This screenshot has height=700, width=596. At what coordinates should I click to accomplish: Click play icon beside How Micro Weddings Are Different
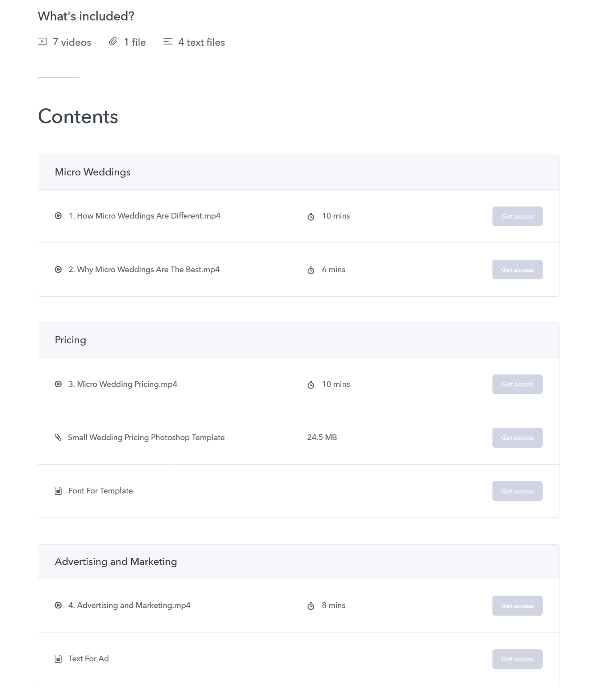58,216
